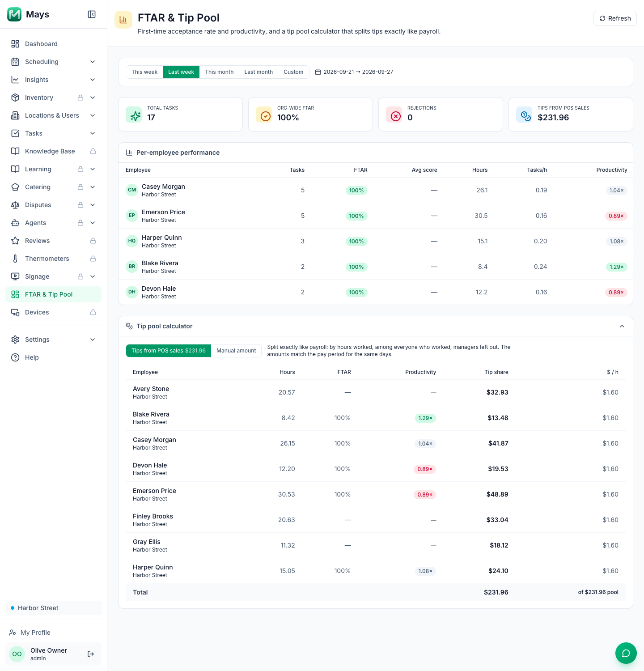Click the Rejections red X icon
Viewport: 644px width, 671px height.
[394, 115]
